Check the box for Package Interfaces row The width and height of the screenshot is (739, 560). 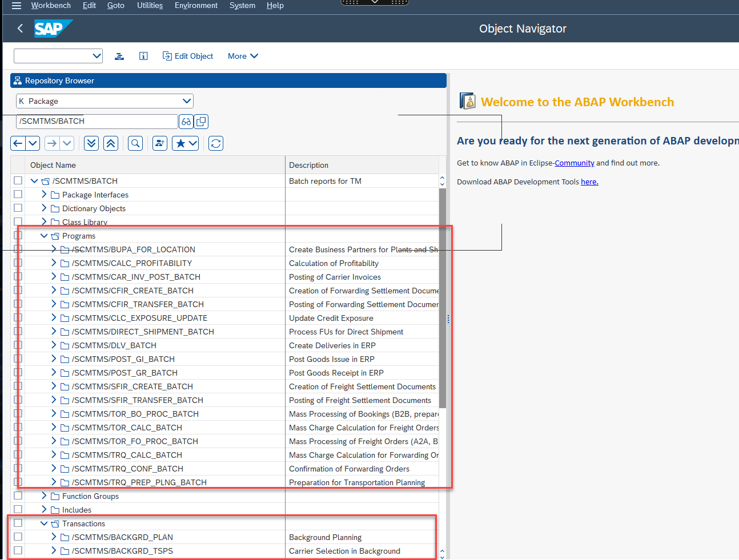pyautogui.click(x=18, y=194)
